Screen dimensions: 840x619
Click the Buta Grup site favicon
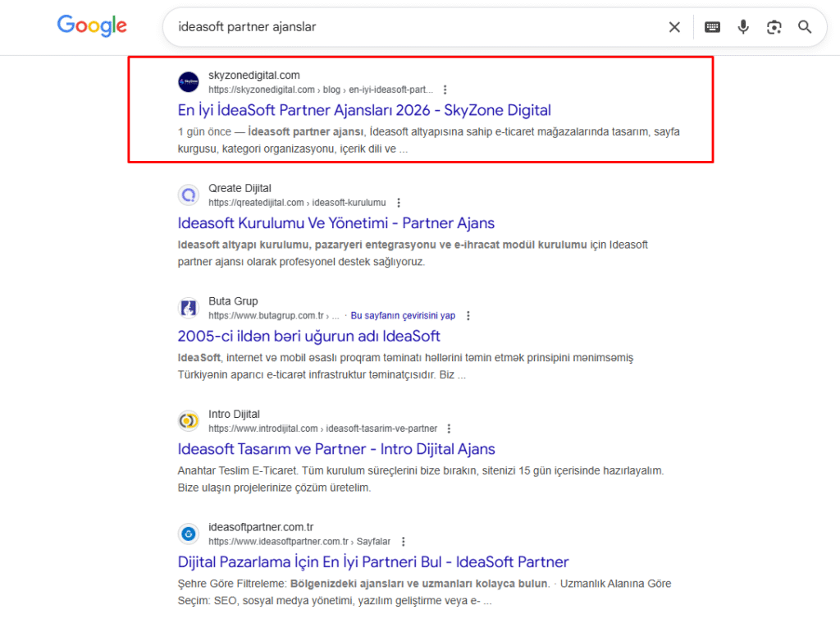coord(189,308)
